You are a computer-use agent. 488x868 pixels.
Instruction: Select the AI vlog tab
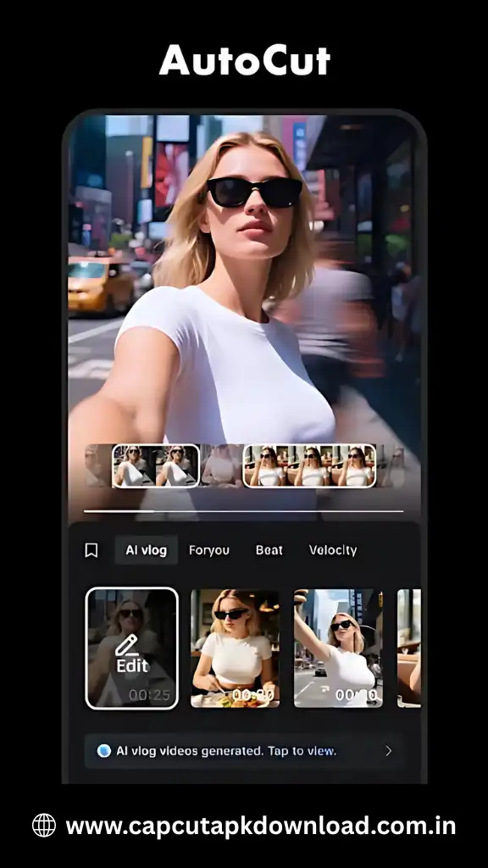click(146, 549)
